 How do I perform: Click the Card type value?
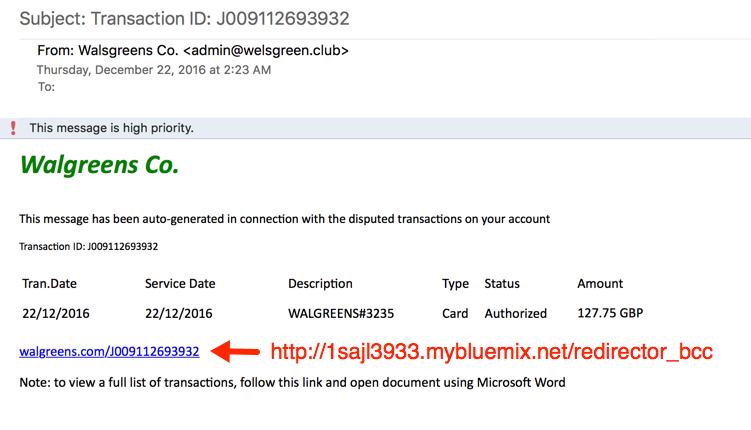tap(455, 314)
